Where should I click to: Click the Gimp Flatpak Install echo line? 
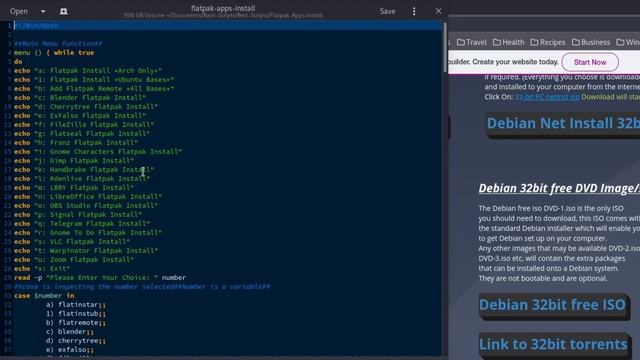(x=74, y=160)
